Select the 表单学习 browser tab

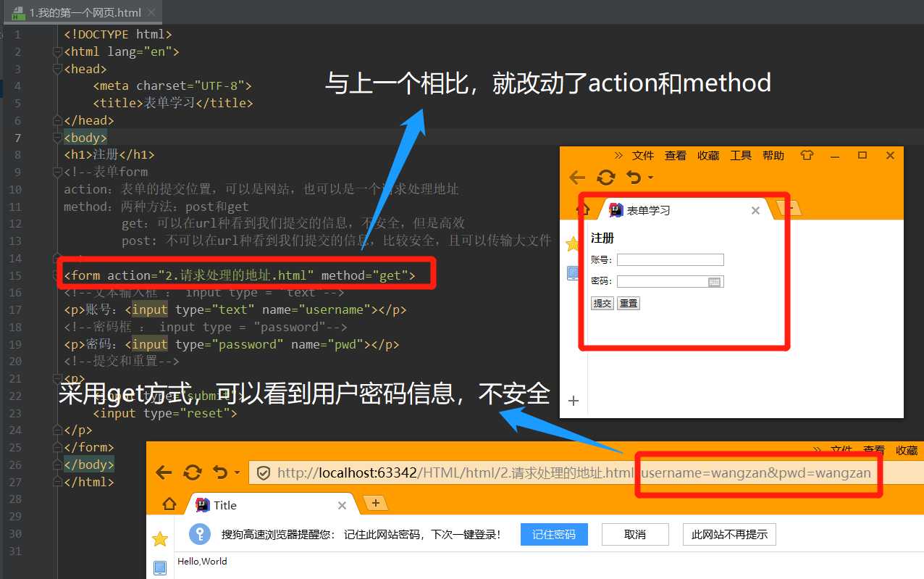click(683, 210)
